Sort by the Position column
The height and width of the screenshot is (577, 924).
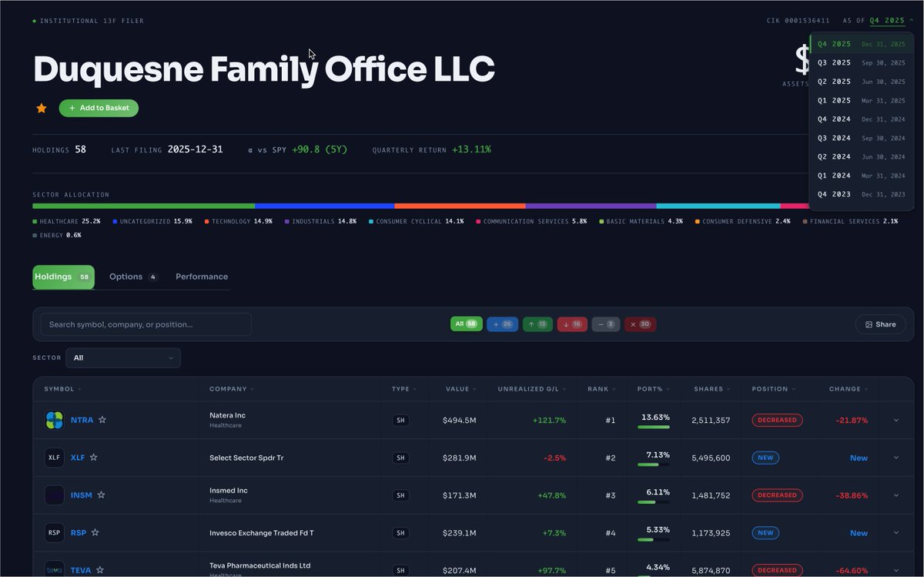click(773, 389)
